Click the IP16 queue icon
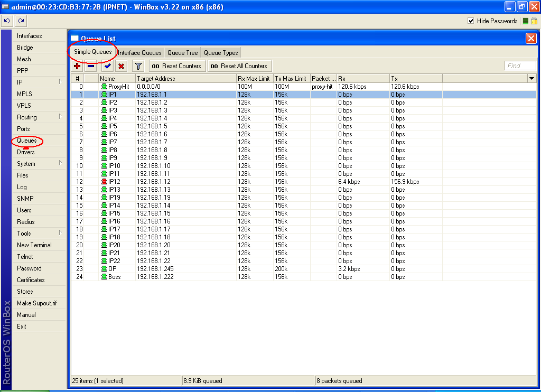The height and width of the screenshot is (392, 541). tap(104, 221)
